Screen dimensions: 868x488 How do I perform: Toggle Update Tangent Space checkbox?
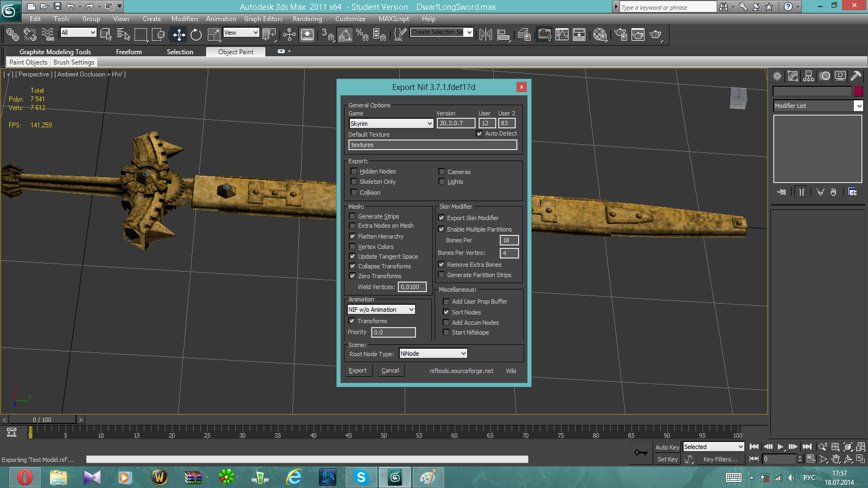click(352, 256)
